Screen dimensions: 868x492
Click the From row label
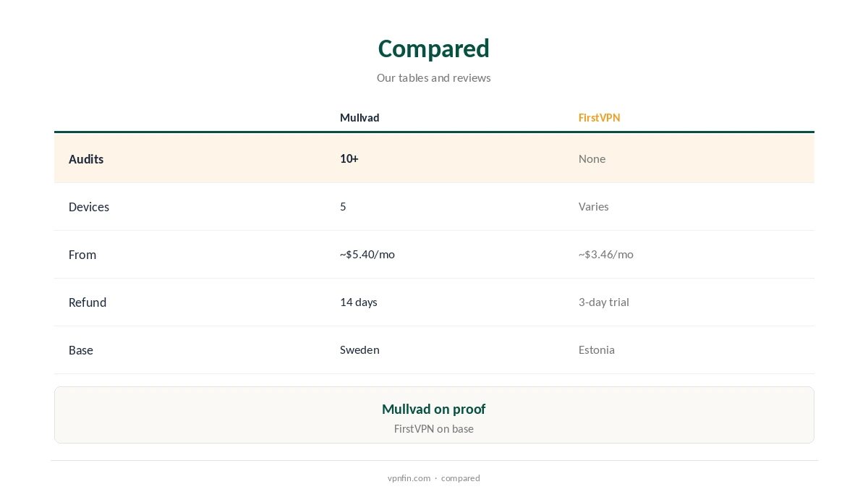click(82, 255)
